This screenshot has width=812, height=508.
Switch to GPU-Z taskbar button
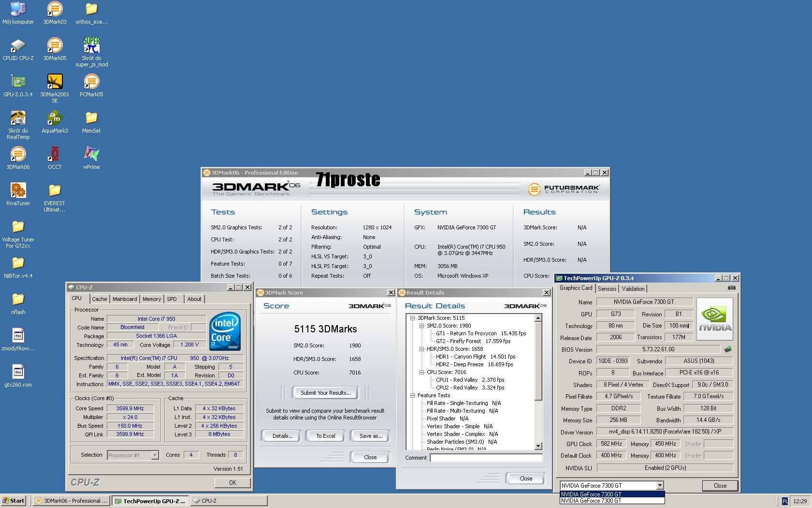150,501
